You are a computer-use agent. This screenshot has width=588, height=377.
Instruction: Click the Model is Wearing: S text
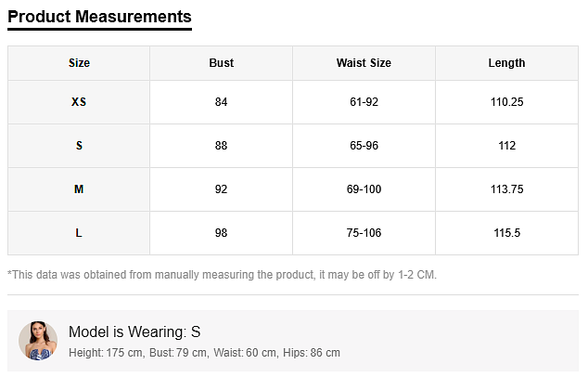click(x=134, y=331)
